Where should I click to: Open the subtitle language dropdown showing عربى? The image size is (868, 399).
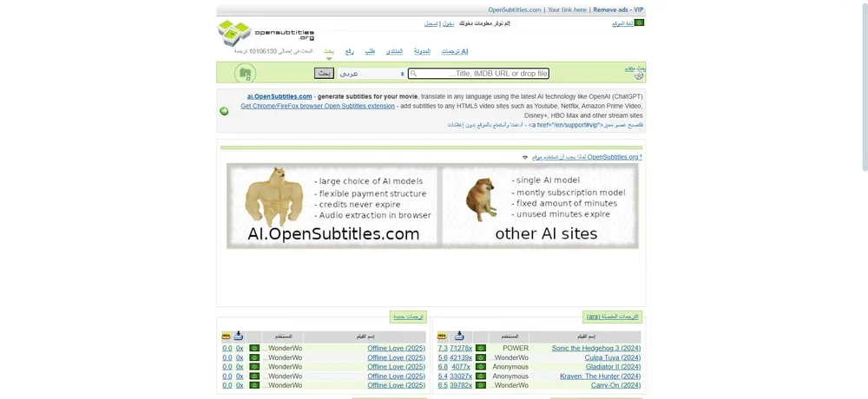point(372,74)
